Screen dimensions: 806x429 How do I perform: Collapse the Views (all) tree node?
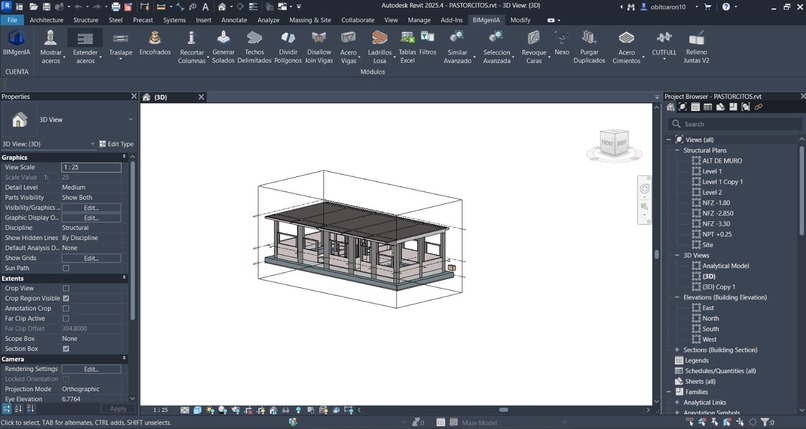tap(669, 140)
